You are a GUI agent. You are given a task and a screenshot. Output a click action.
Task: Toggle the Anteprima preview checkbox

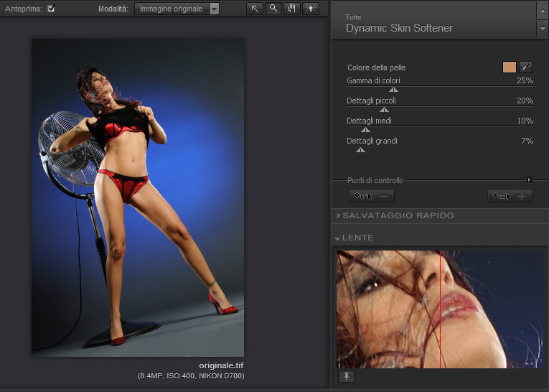click(x=51, y=9)
